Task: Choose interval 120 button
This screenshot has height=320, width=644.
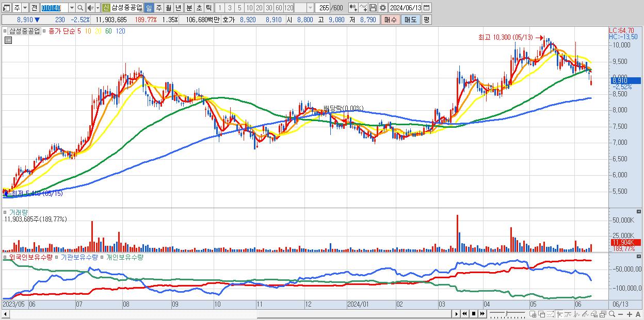Action: click(x=288, y=8)
